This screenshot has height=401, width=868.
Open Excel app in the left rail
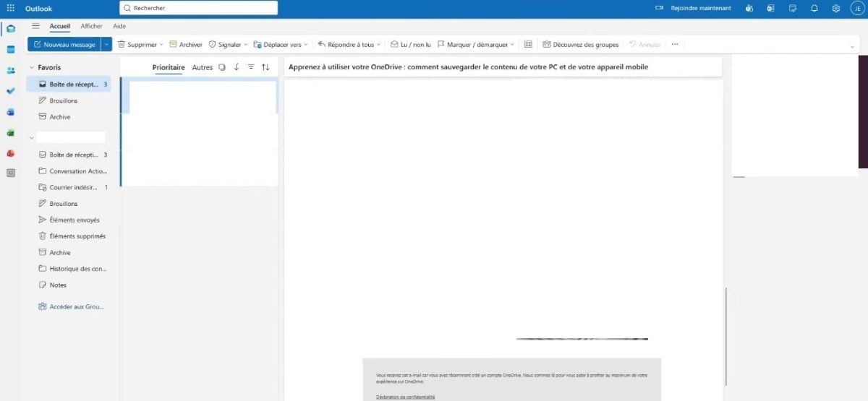pyautogui.click(x=10, y=133)
